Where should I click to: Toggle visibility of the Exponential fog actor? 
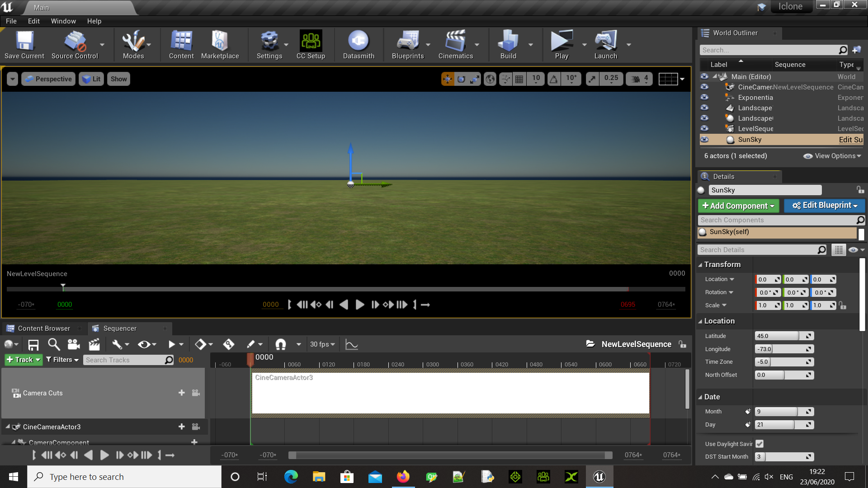point(704,97)
